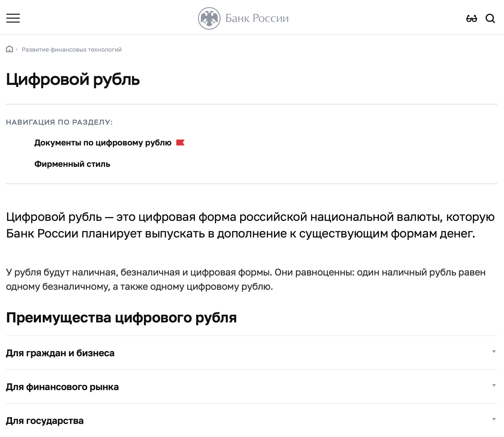Click the arrow on the 'Для граждан и бизнеса' row
This screenshot has height=437, width=504.
[494, 352]
